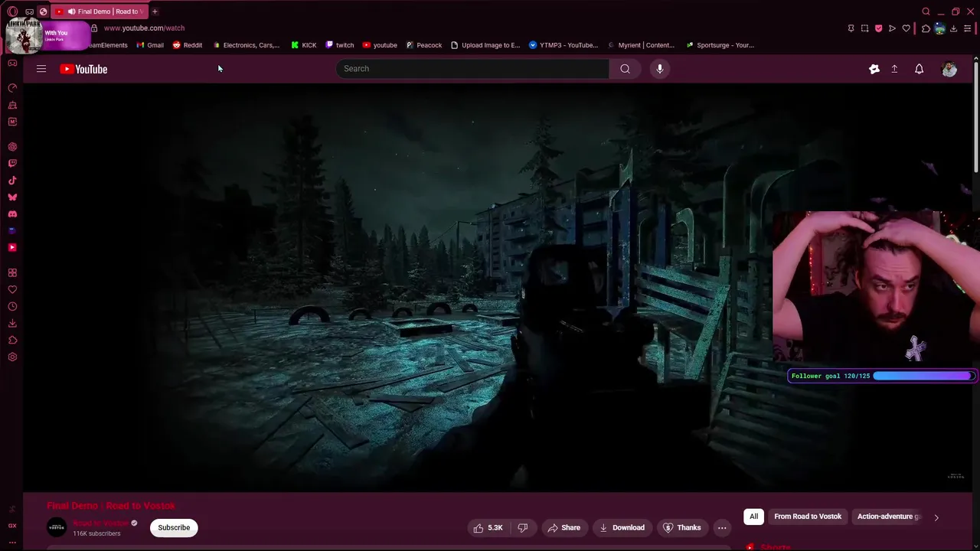Open YouTube create upload arrow
The width and height of the screenshot is (980, 551).
[x=894, y=69]
